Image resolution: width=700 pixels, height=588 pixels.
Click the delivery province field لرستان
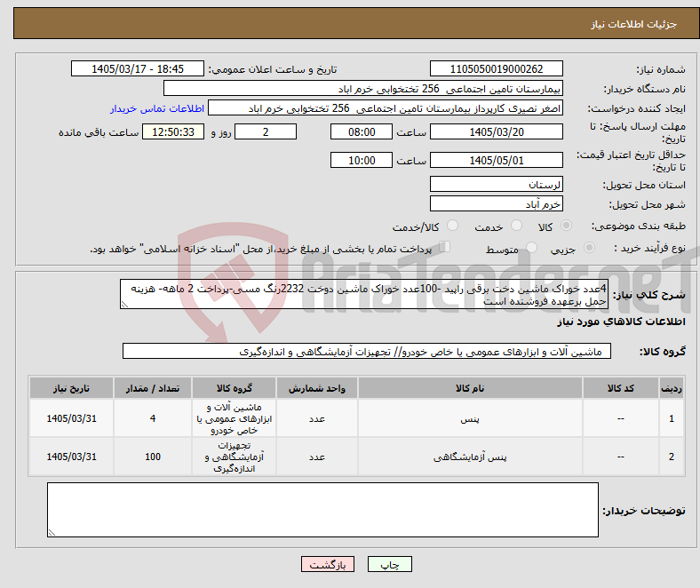(496, 184)
